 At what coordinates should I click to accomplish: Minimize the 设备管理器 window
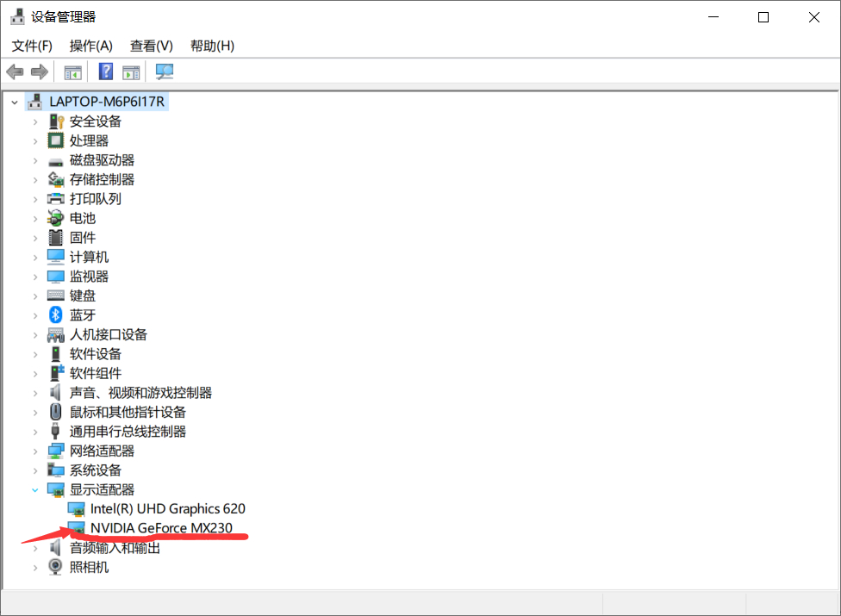point(713,17)
